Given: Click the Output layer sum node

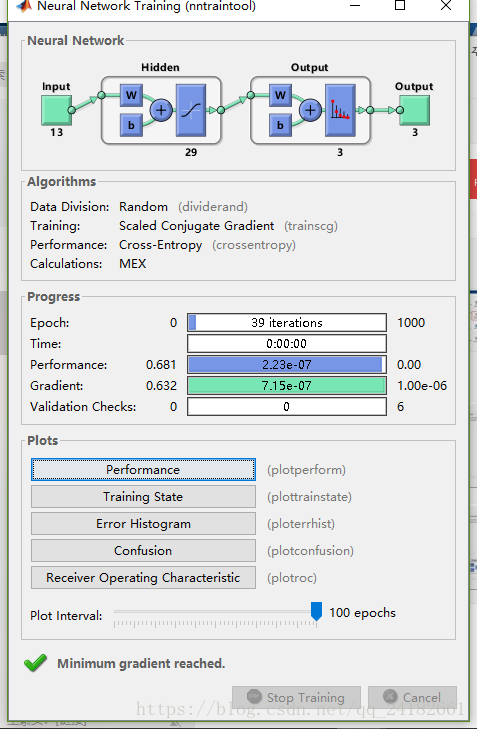Looking at the screenshot, I should [311, 110].
